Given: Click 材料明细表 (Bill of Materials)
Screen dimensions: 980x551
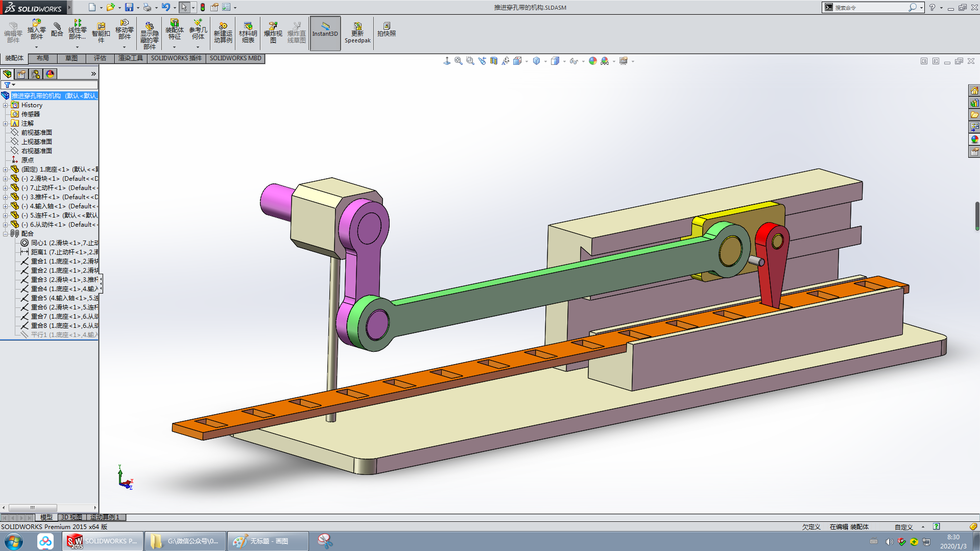Looking at the screenshot, I should pos(248,33).
